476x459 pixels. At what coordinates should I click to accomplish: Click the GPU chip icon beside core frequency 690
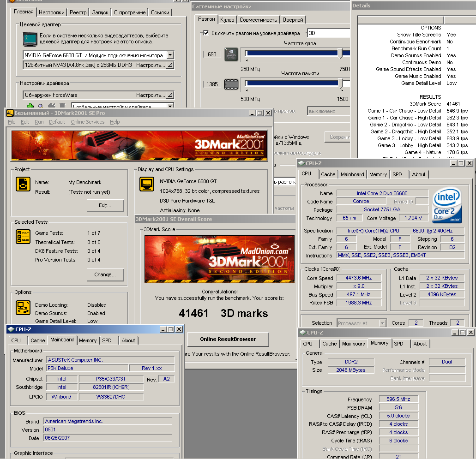(231, 54)
